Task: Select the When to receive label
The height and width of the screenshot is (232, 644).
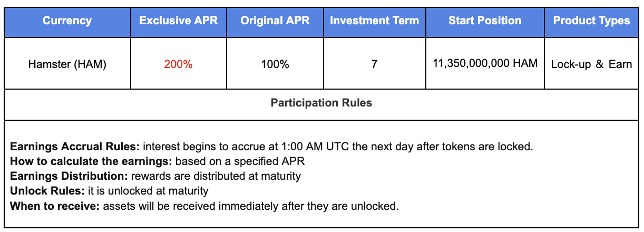Action: point(55,206)
